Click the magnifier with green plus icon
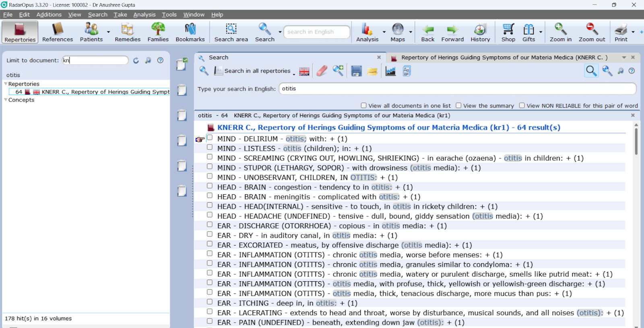The image size is (644, 328). [338, 71]
